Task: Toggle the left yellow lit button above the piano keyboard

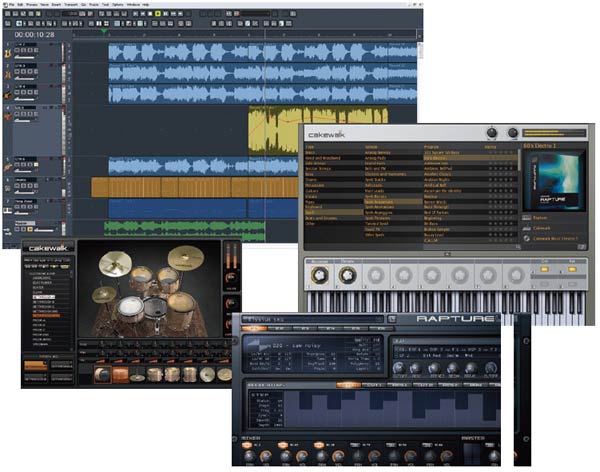Action: click(x=545, y=271)
